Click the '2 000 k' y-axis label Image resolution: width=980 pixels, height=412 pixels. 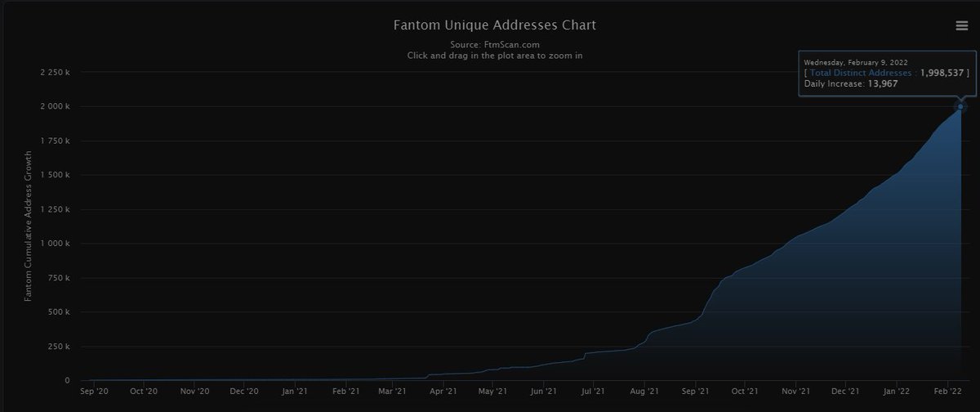[x=54, y=107]
